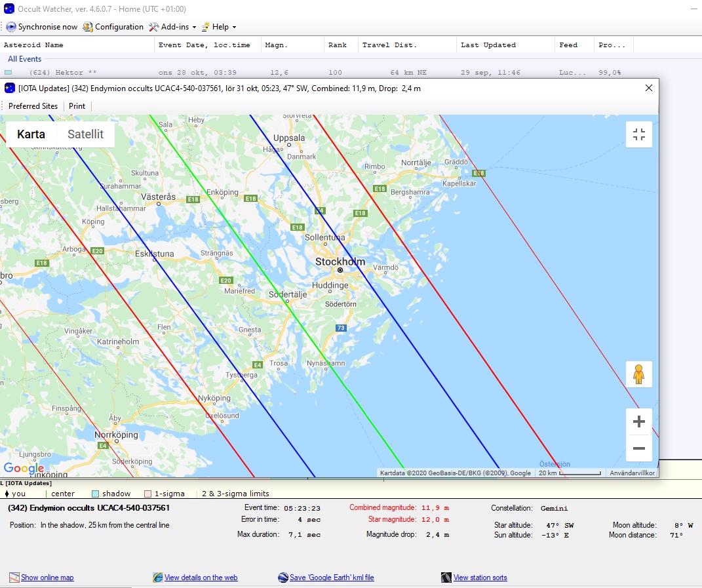This screenshot has height=588, width=702.
Task: Switch map to Satellit view
Action: coord(85,134)
